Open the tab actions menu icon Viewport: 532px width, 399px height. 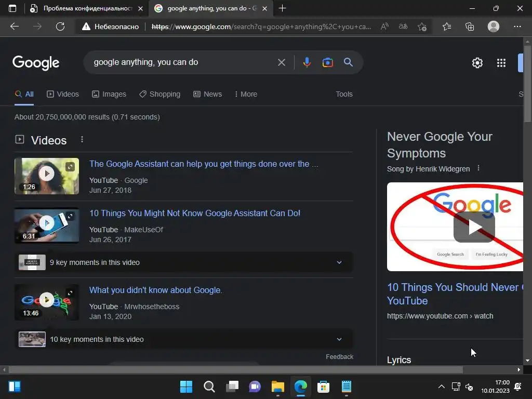pyautogui.click(x=12, y=8)
